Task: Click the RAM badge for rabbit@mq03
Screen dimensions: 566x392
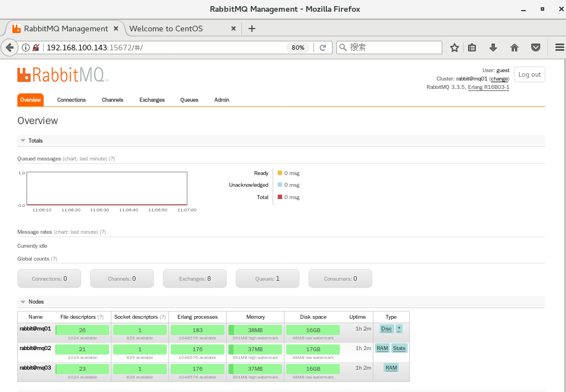Action: (x=391, y=367)
